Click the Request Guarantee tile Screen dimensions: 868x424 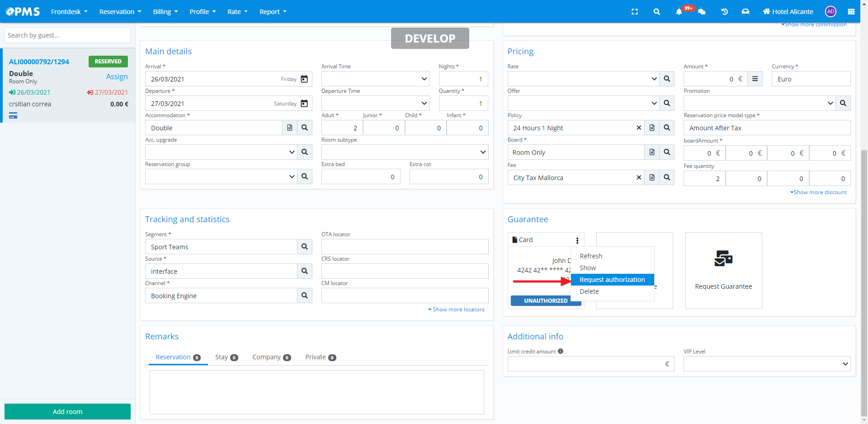723,271
